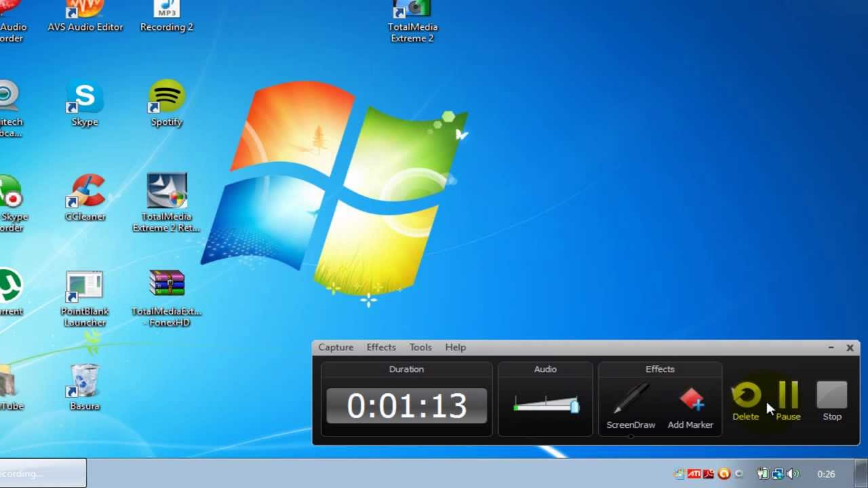Click the red running-figure tray icon

(x=709, y=474)
